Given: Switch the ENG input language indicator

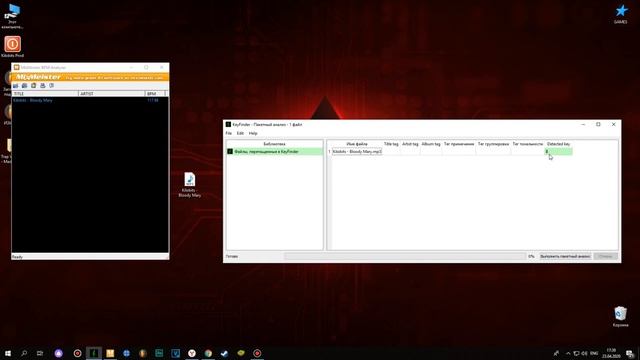Looking at the screenshot, I should point(594,353).
